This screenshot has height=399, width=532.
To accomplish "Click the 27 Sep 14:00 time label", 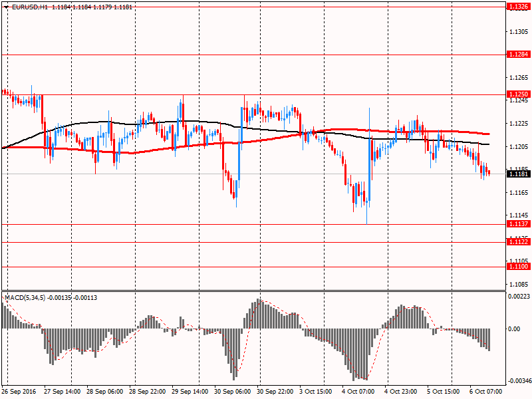I will (x=63, y=392).
